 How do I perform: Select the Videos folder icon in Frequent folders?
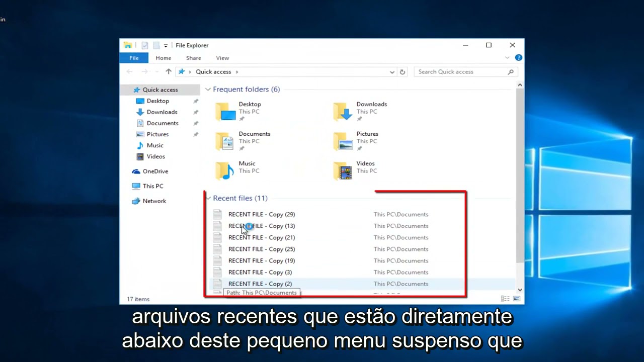coord(343,171)
